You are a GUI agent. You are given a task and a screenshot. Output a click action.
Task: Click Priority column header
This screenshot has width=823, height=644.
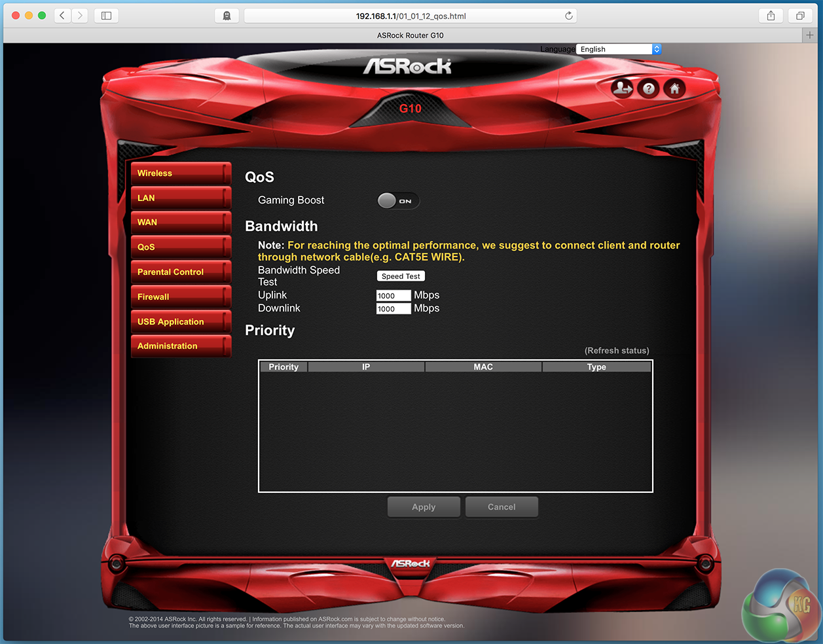[283, 367]
